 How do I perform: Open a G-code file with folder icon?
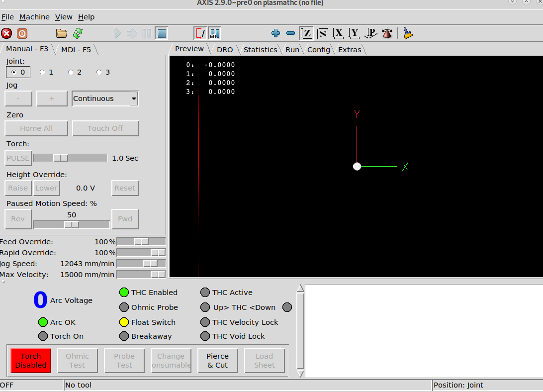[62, 34]
